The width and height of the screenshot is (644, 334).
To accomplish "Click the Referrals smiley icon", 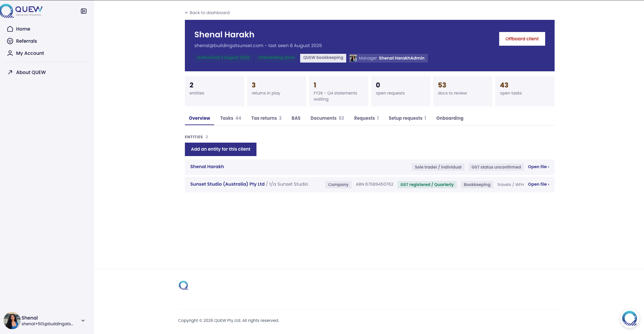I will point(10,41).
